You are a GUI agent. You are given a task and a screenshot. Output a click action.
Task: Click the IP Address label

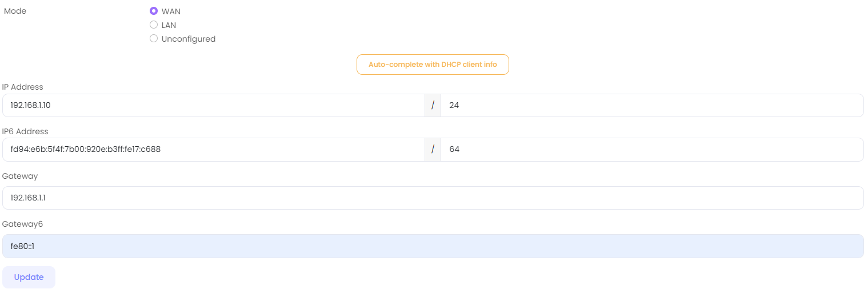(x=23, y=87)
